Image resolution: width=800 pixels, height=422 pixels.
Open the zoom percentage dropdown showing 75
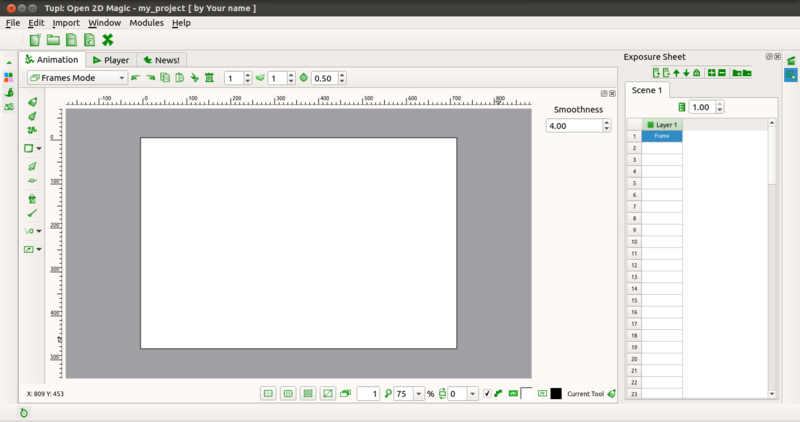click(418, 393)
